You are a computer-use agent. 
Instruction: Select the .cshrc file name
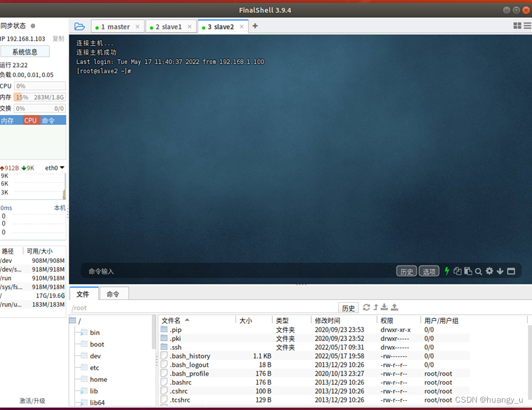179,391
